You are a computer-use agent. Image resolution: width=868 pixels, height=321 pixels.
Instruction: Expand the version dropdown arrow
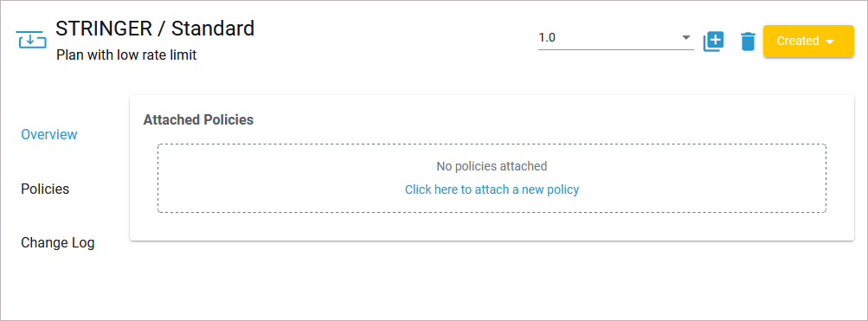(686, 37)
